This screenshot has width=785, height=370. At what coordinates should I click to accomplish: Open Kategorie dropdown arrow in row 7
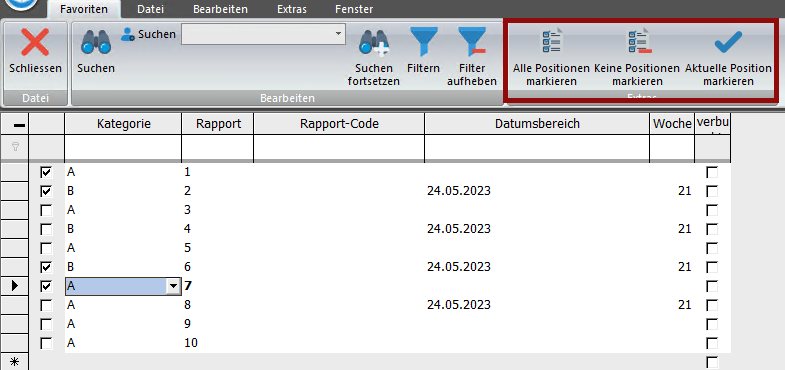174,286
